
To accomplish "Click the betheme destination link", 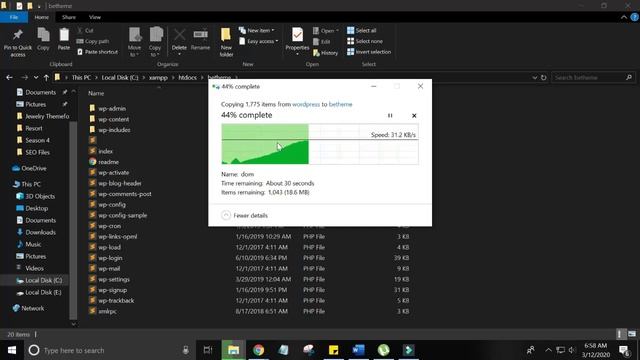I will click(x=340, y=104).
